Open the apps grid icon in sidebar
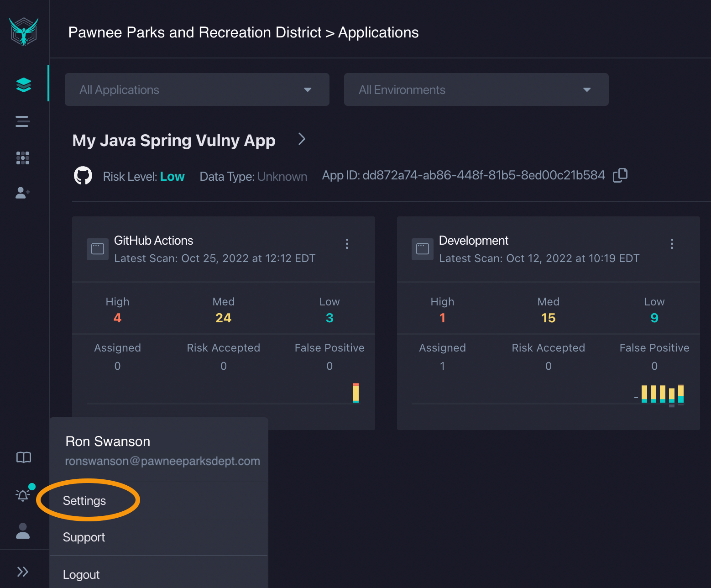 click(22, 158)
